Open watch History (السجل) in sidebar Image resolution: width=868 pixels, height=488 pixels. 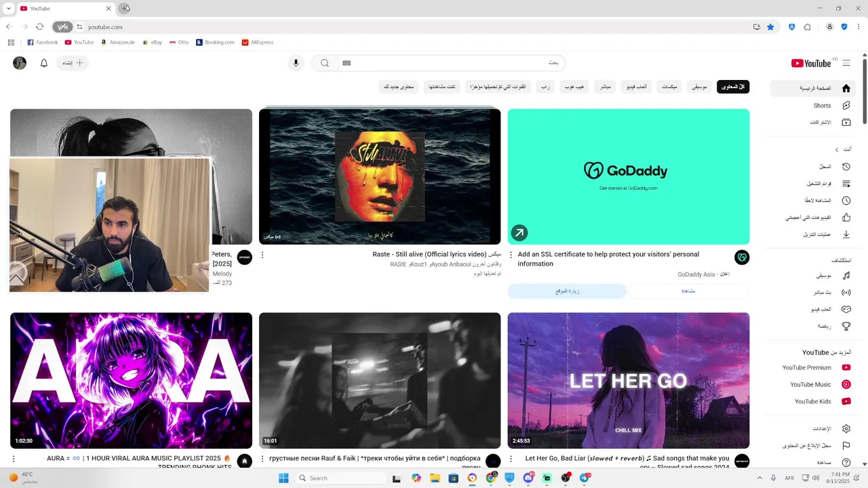(812, 167)
